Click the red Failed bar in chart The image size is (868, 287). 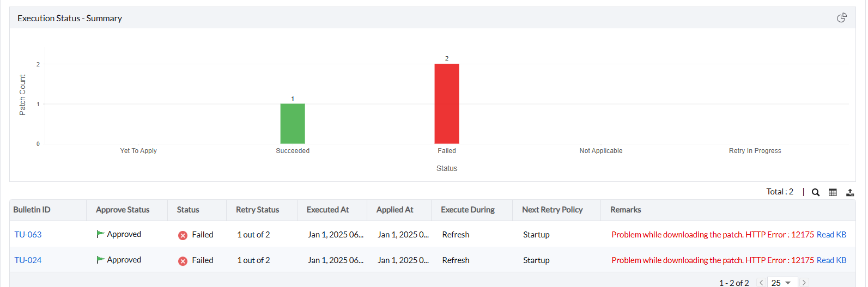446,103
